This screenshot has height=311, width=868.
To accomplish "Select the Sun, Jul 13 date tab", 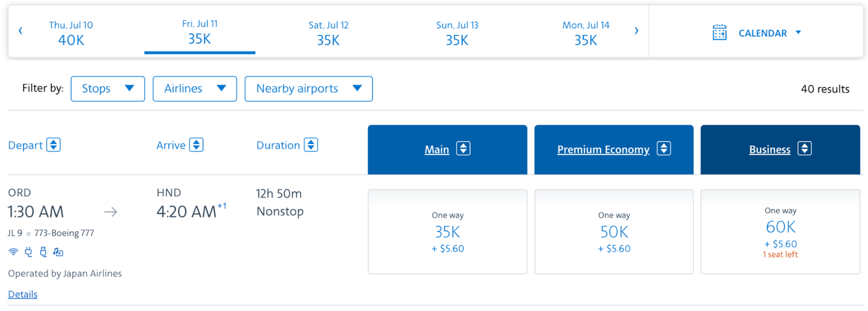I will tap(457, 33).
